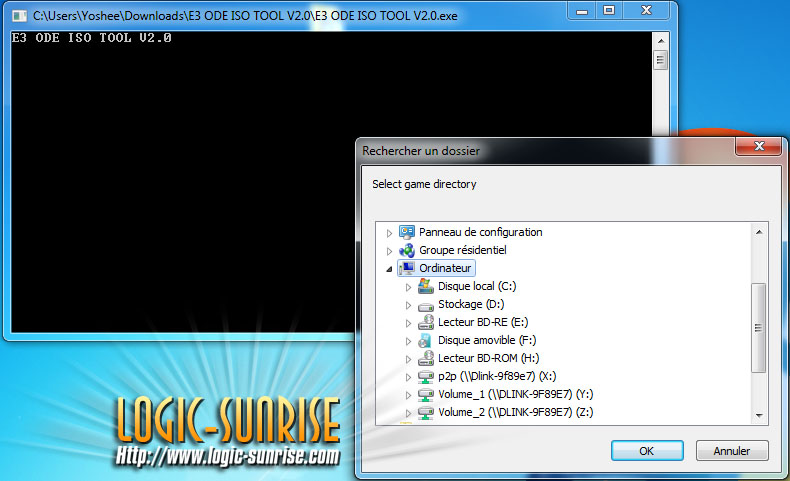Click the Ordinateur computer icon
Viewport: 790px width, 481px height.
[407, 268]
